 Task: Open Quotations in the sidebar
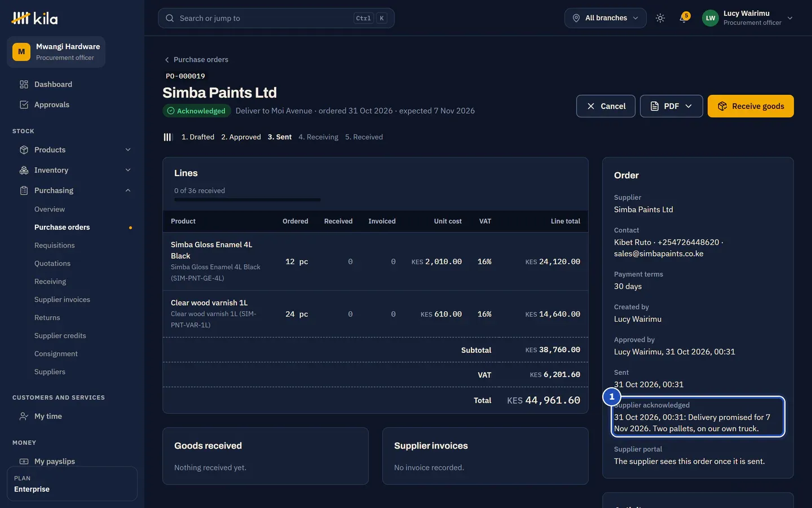(52, 264)
